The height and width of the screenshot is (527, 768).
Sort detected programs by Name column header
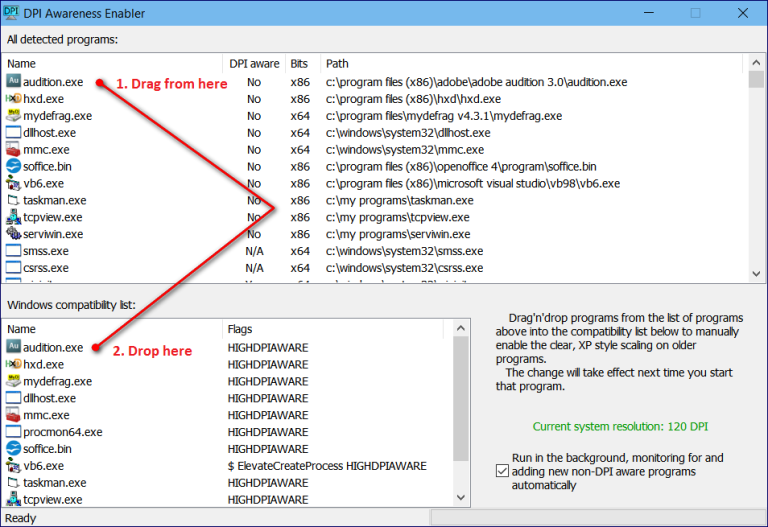pyautogui.click(x=113, y=64)
